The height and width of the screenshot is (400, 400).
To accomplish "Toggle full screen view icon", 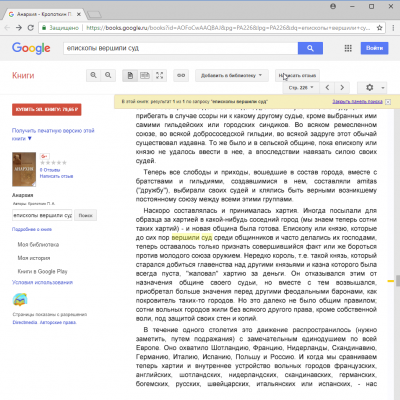I will 159,75.
